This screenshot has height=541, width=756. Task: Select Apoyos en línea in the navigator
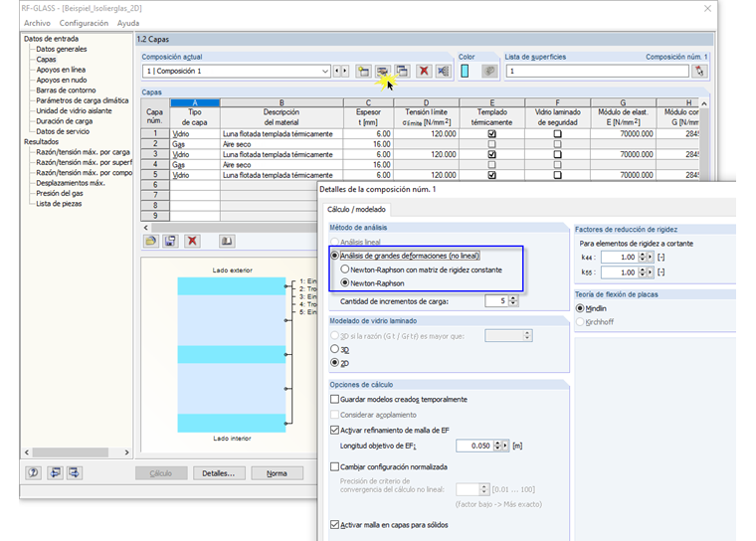click(61, 70)
